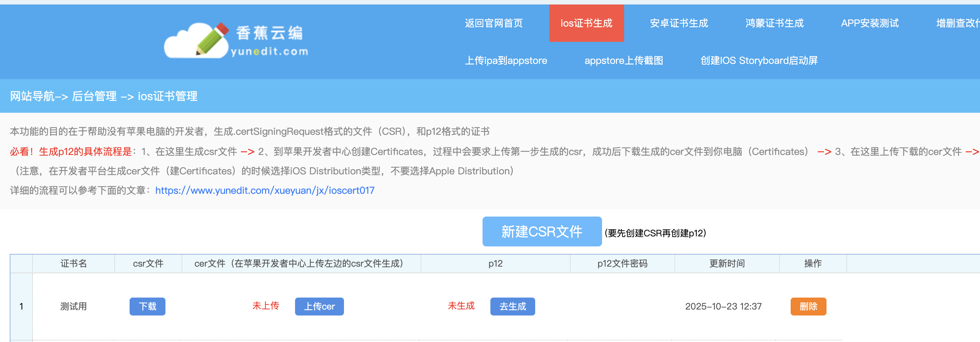
Task: Click the 香蕉云编 cloud pencil logo
Action: pos(236,41)
